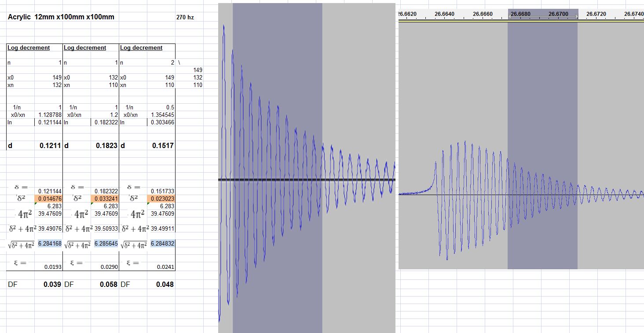Select the sum cell '39.49911'
The height and width of the screenshot is (333, 644).
[162, 228]
